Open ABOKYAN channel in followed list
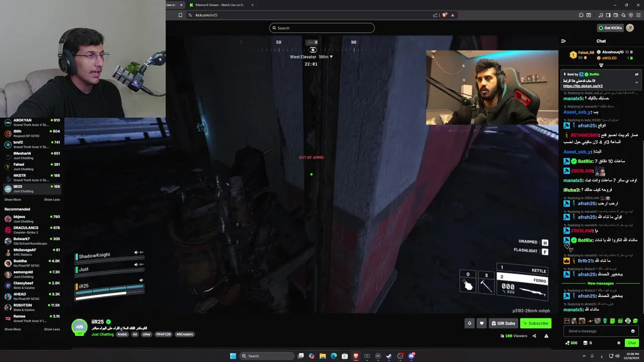 tap(32, 122)
